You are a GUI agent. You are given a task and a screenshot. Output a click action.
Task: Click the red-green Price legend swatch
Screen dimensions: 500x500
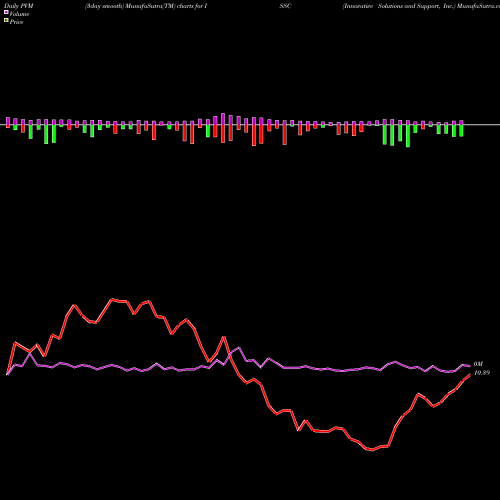click(6, 20)
